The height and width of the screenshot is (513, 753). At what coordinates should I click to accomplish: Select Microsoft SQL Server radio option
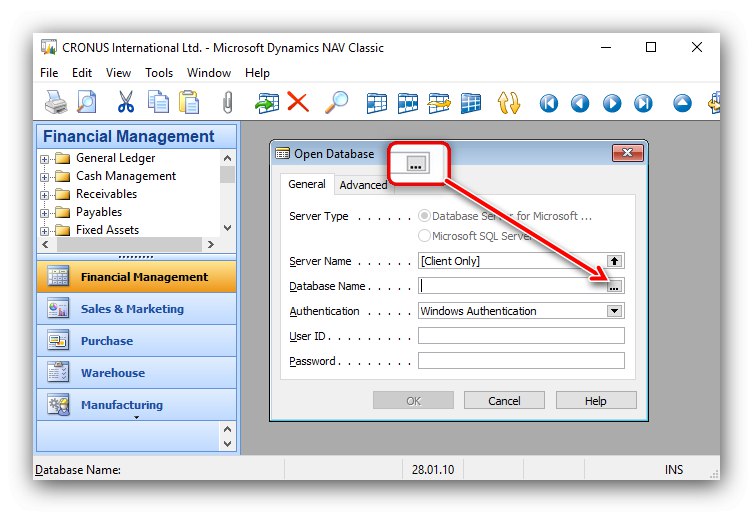coord(424,235)
